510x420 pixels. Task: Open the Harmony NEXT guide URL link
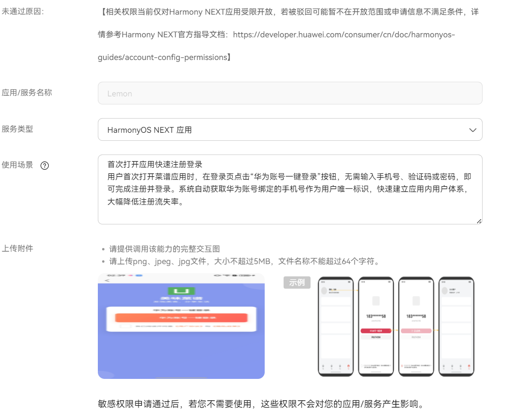tap(344, 35)
